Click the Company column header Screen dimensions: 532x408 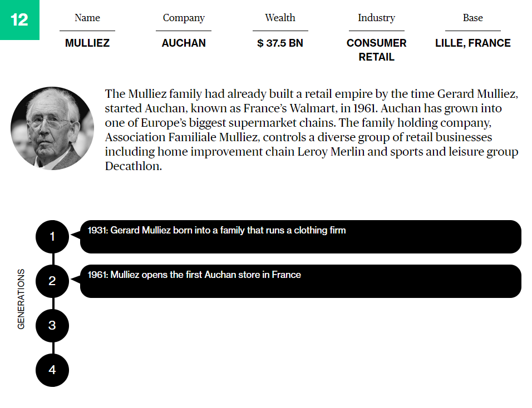pos(184,18)
